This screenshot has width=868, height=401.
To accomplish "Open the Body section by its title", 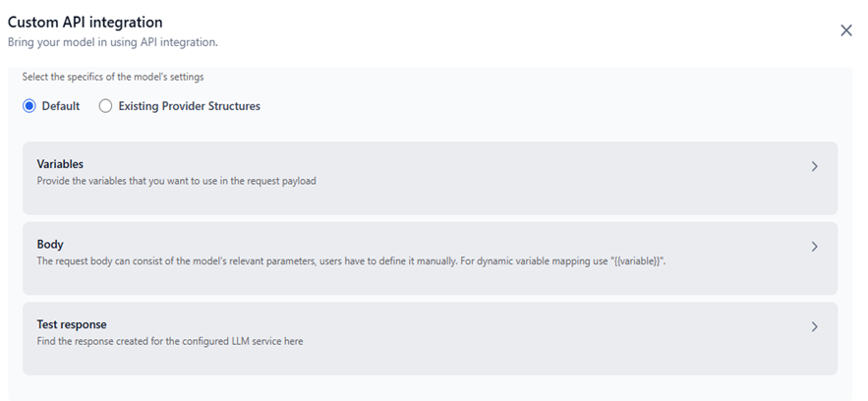I will point(50,244).
